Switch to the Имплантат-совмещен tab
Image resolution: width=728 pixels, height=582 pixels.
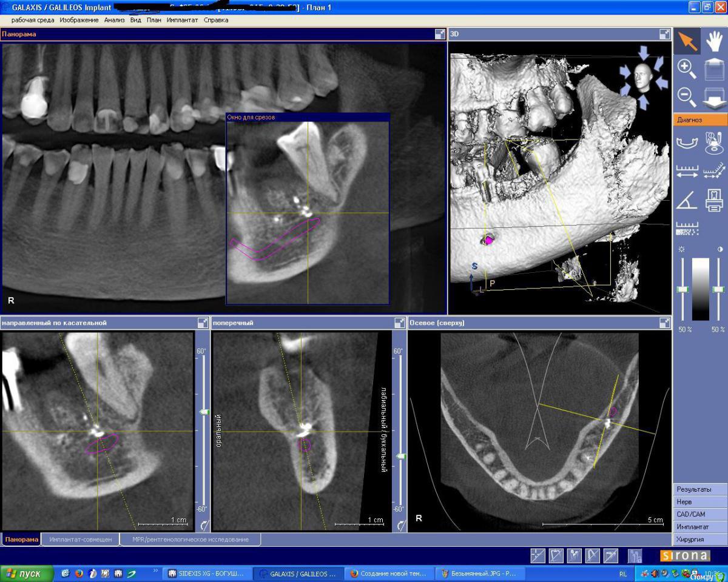coord(81,539)
